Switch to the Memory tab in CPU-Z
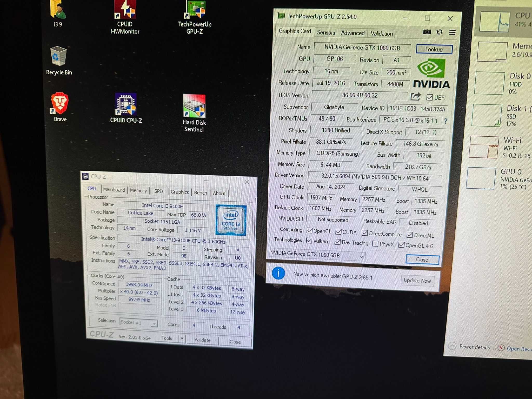This screenshot has width=532, height=399. (x=138, y=190)
